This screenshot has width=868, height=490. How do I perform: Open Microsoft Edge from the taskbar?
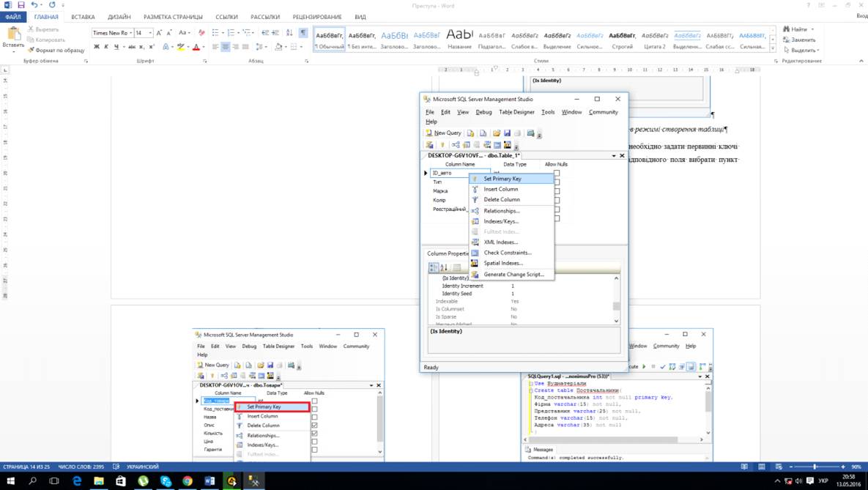tap(77, 481)
